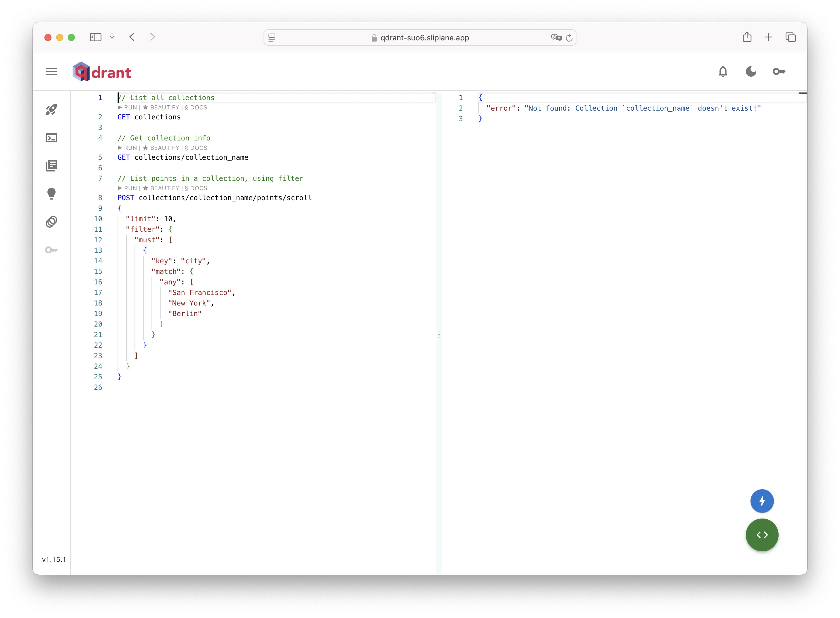Toggle dark mode with moon icon
The image size is (840, 618).
(751, 71)
